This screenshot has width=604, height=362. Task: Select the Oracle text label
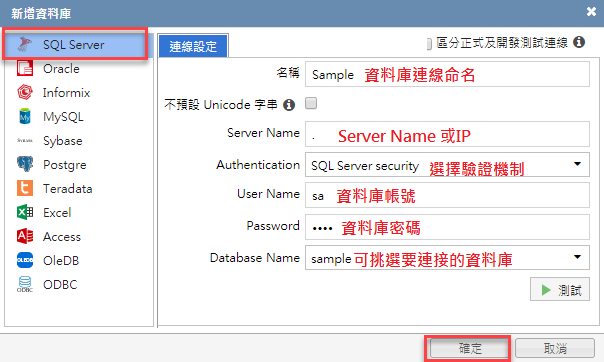coord(61,69)
